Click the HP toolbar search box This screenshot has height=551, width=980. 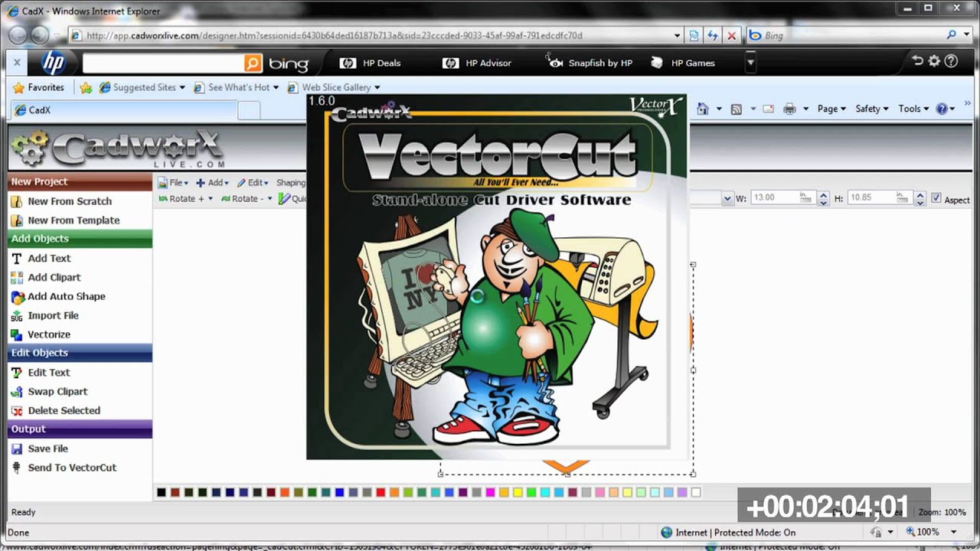point(163,63)
